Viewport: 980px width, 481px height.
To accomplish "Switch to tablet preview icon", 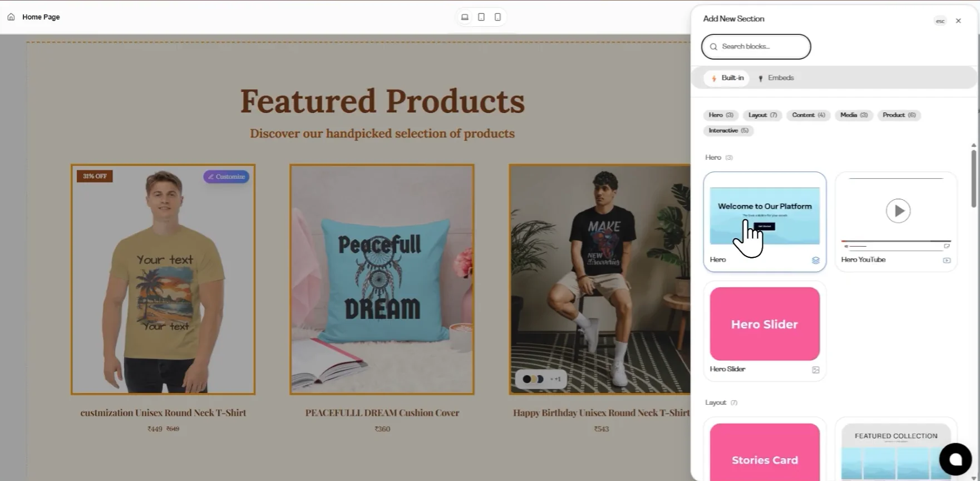I will tap(481, 17).
